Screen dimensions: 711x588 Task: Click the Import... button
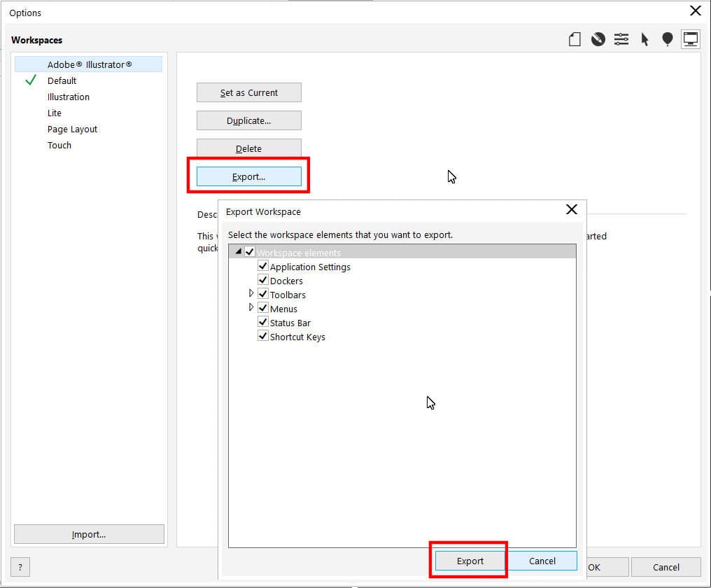click(89, 535)
